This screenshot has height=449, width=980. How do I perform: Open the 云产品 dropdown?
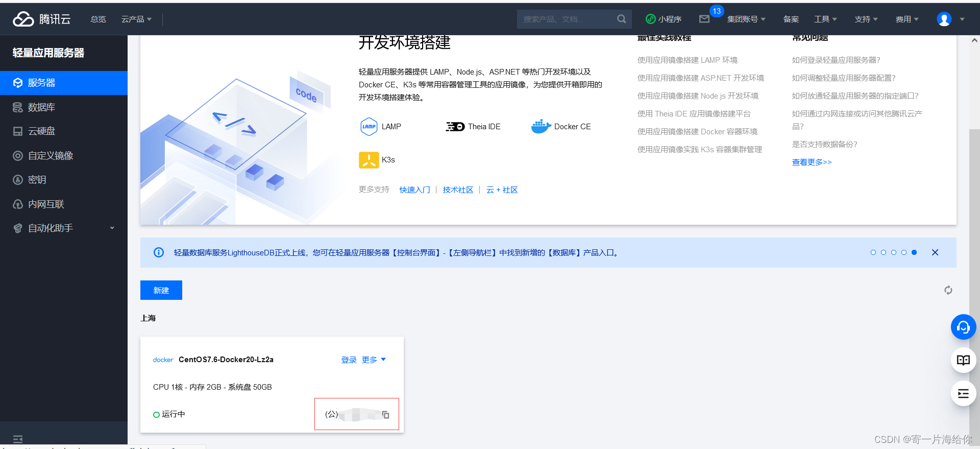tap(136, 19)
